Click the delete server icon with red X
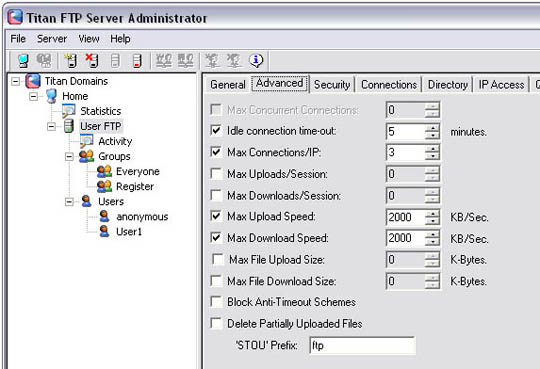This screenshot has height=369, width=540. (92, 61)
